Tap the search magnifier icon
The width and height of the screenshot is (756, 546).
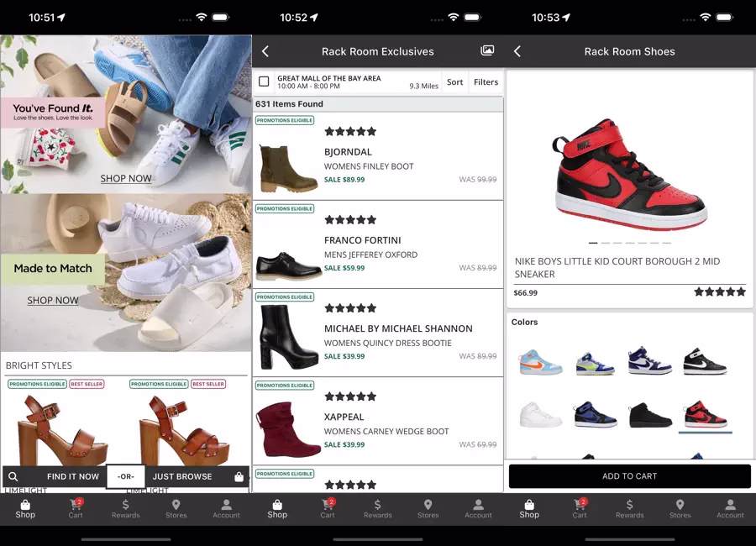point(13,476)
